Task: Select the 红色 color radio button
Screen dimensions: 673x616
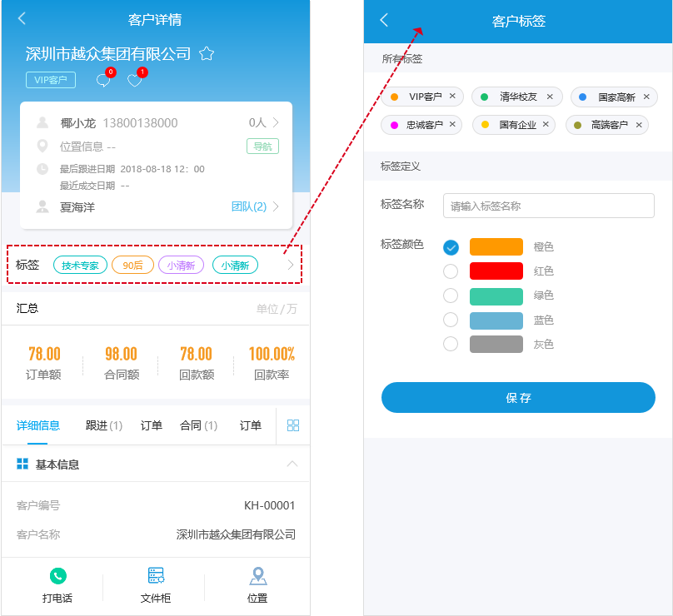Action: (x=451, y=271)
